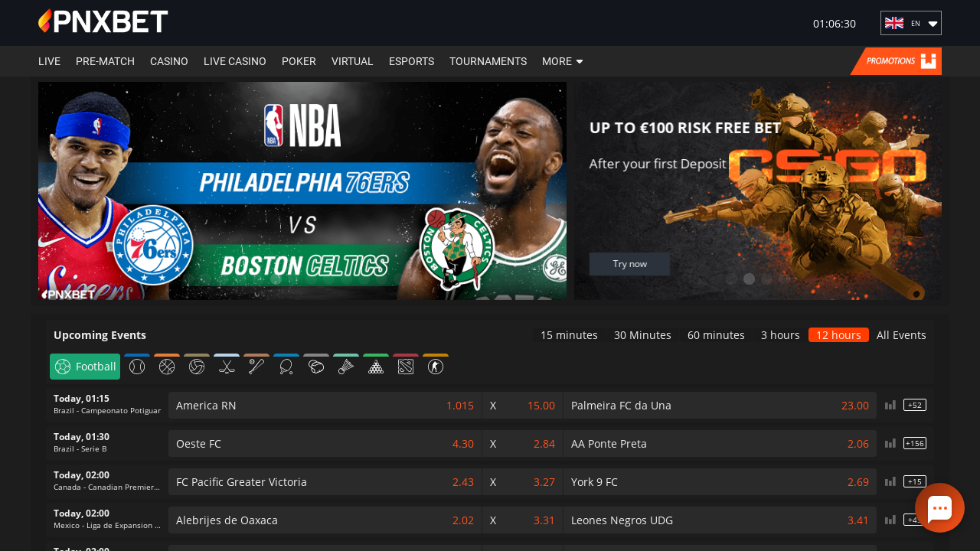The image size is (980, 551).
Task: Select the Snooker balls icon
Action: 376,367
